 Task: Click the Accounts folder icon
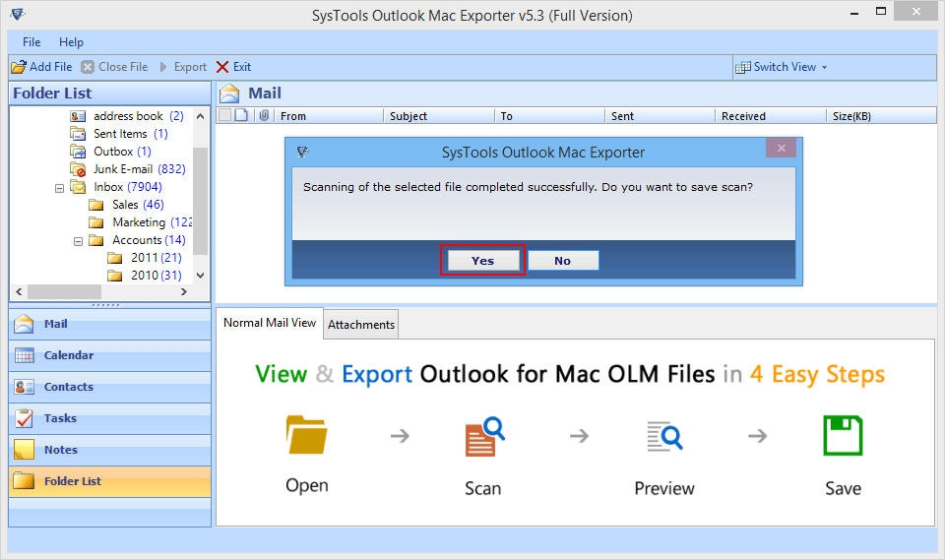tap(96, 240)
